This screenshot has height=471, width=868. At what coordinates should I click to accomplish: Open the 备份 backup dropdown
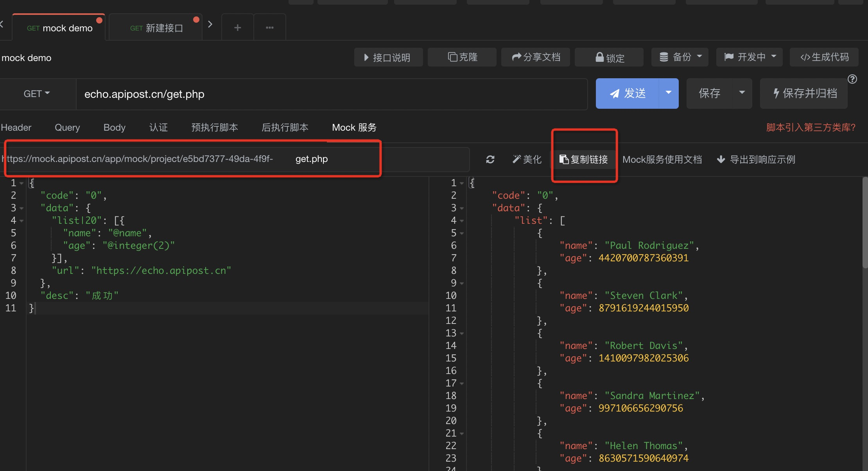(x=681, y=57)
